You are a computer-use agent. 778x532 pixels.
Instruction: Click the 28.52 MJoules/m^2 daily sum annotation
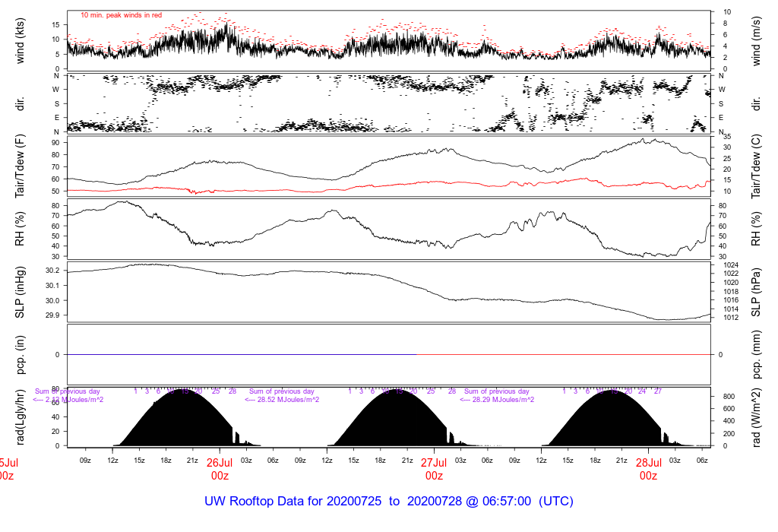283,400
